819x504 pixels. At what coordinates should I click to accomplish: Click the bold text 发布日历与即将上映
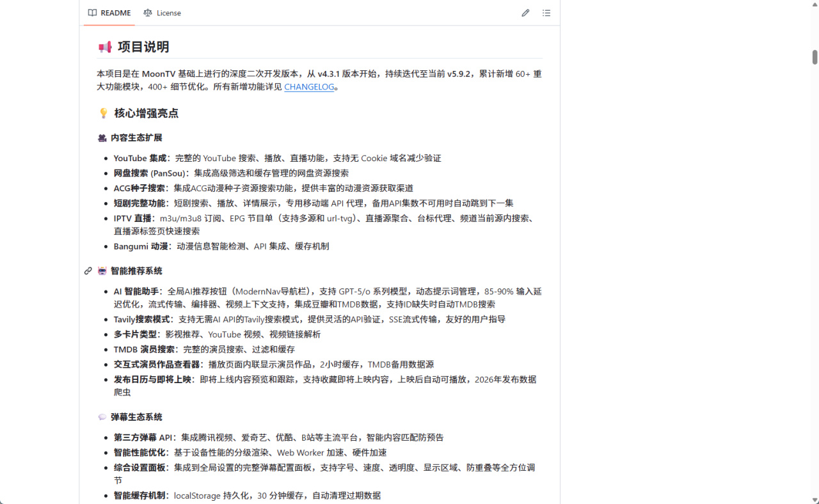(x=152, y=379)
